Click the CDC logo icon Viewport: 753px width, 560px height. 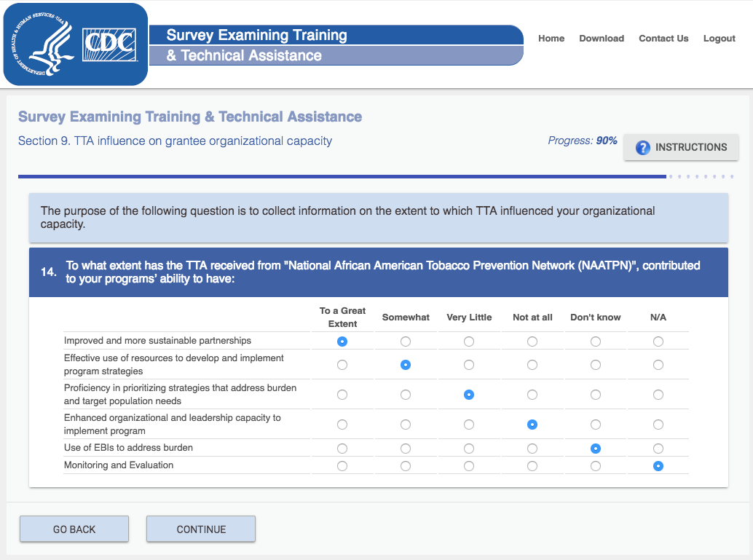(x=110, y=44)
